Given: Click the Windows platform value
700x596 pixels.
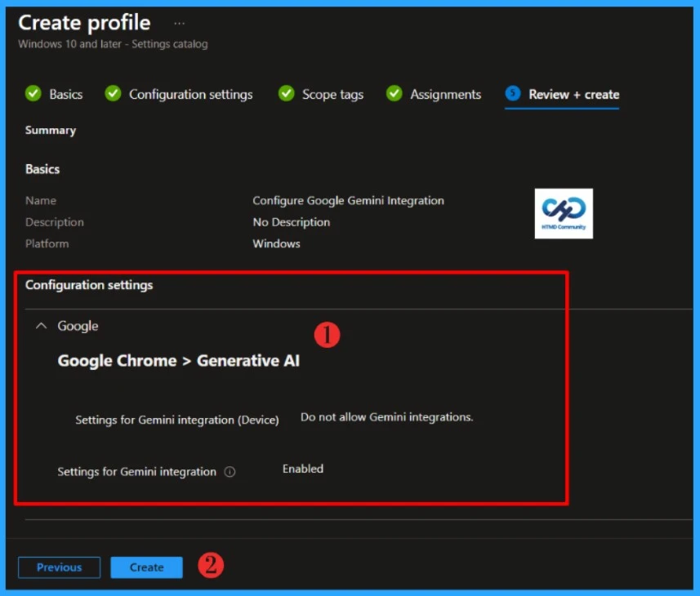Looking at the screenshot, I should pos(276,243).
